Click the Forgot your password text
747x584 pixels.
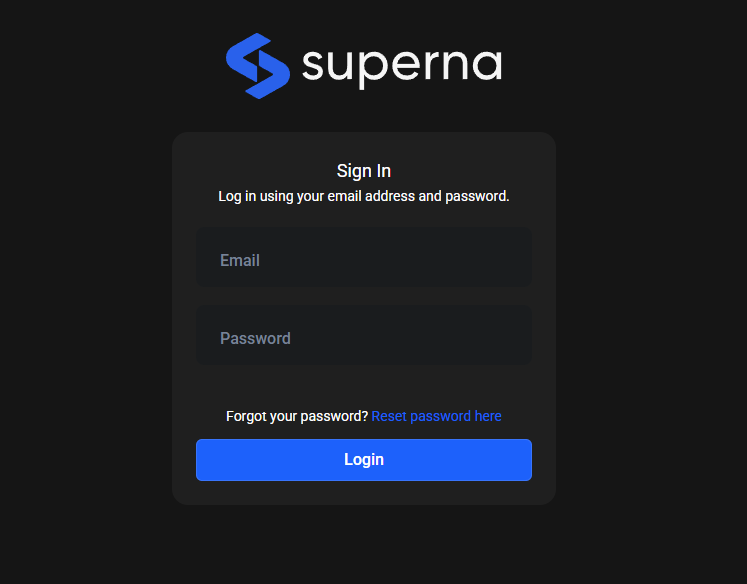[297, 416]
